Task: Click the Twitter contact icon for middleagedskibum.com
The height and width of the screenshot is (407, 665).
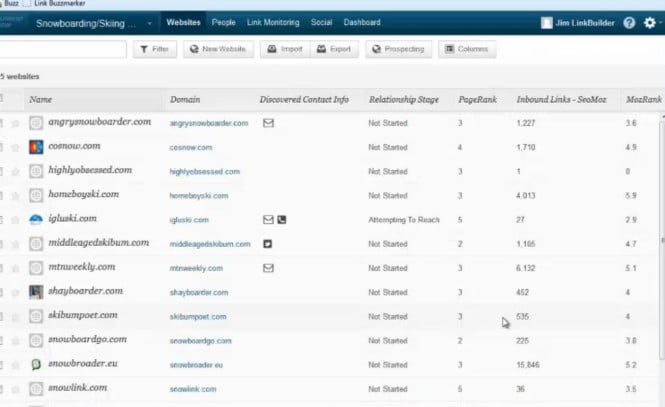Action: click(268, 243)
